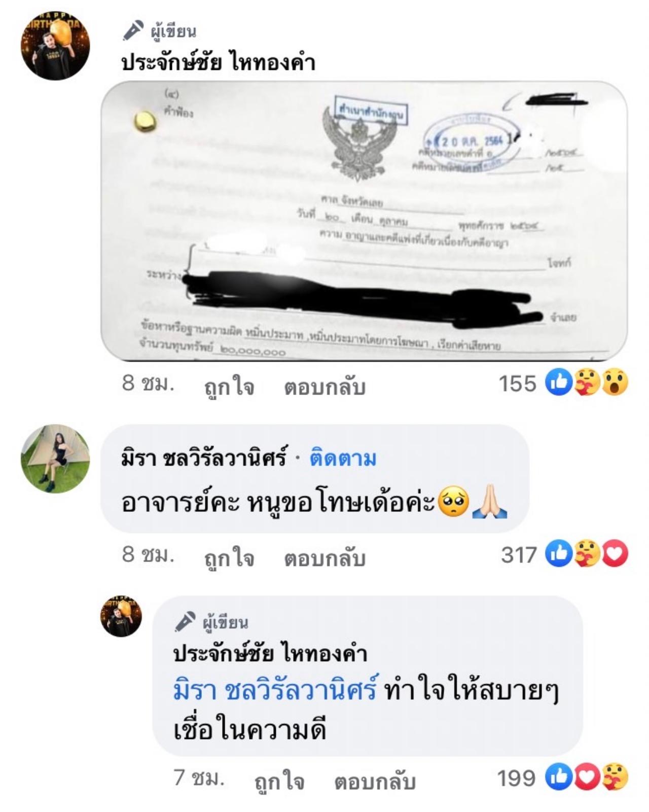Reply to มิรา's apology comment

[x=324, y=558]
